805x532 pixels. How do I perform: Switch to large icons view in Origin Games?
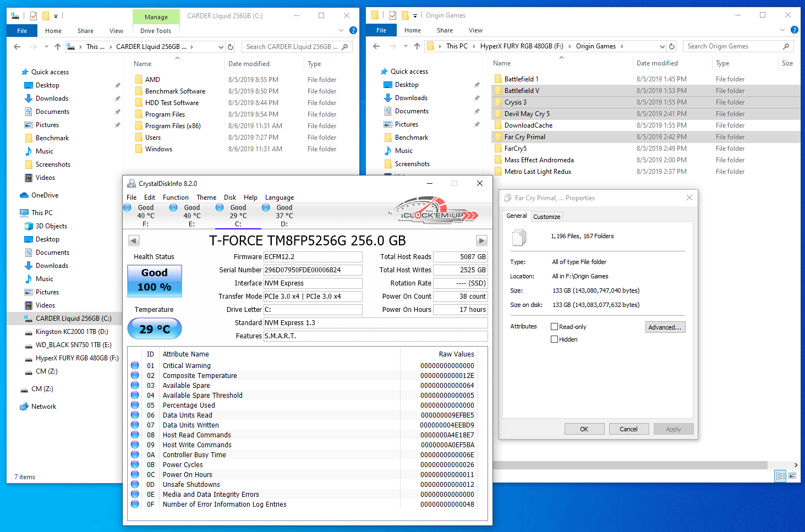pyautogui.click(x=792, y=476)
